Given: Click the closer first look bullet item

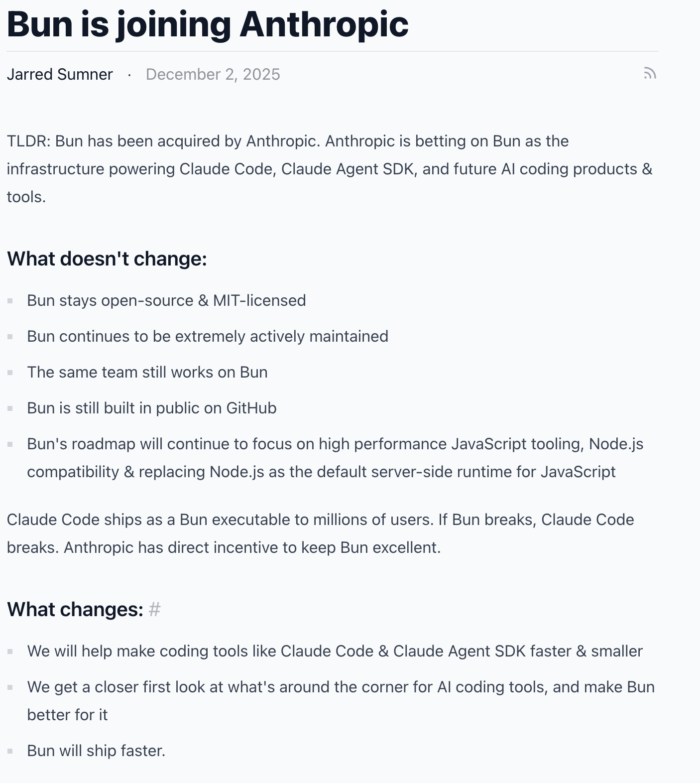Looking at the screenshot, I should [341, 701].
